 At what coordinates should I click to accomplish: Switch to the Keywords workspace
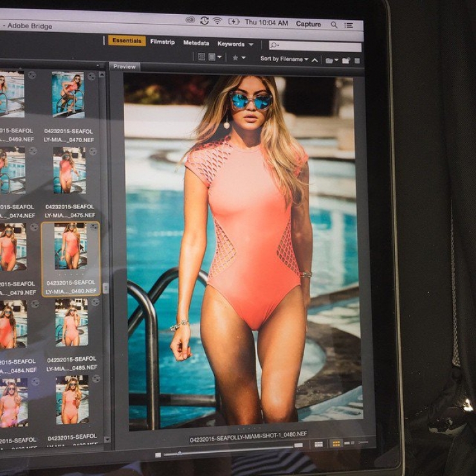231,44
